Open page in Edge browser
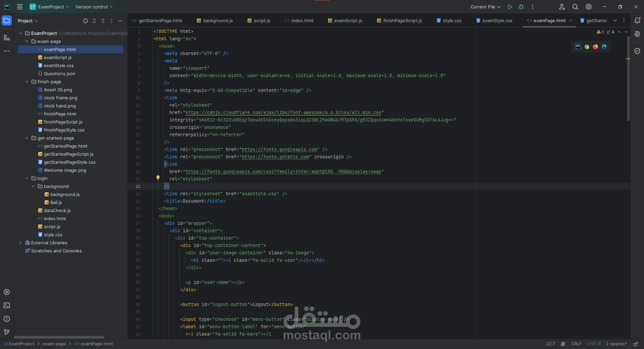644x349 pixels. coord(604,47)
